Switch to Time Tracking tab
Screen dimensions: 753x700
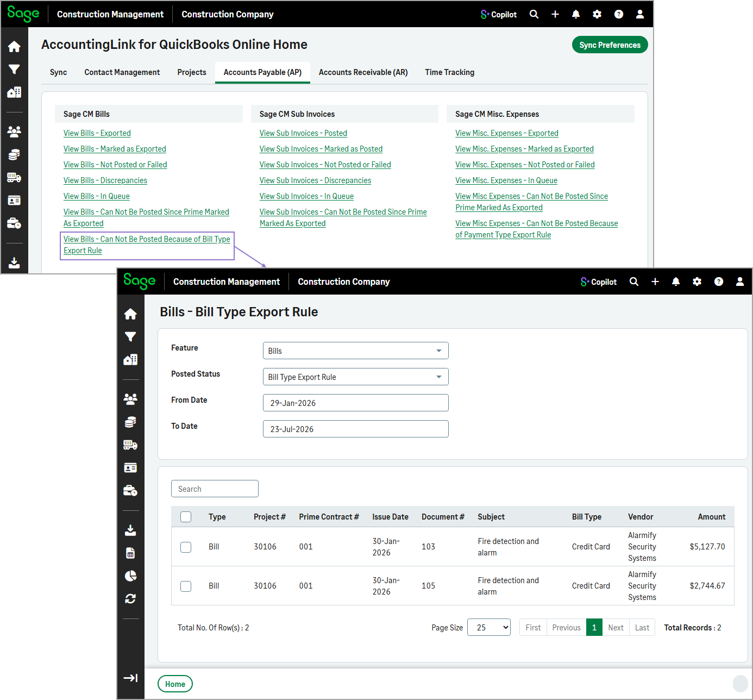click(x=450, y=72)
